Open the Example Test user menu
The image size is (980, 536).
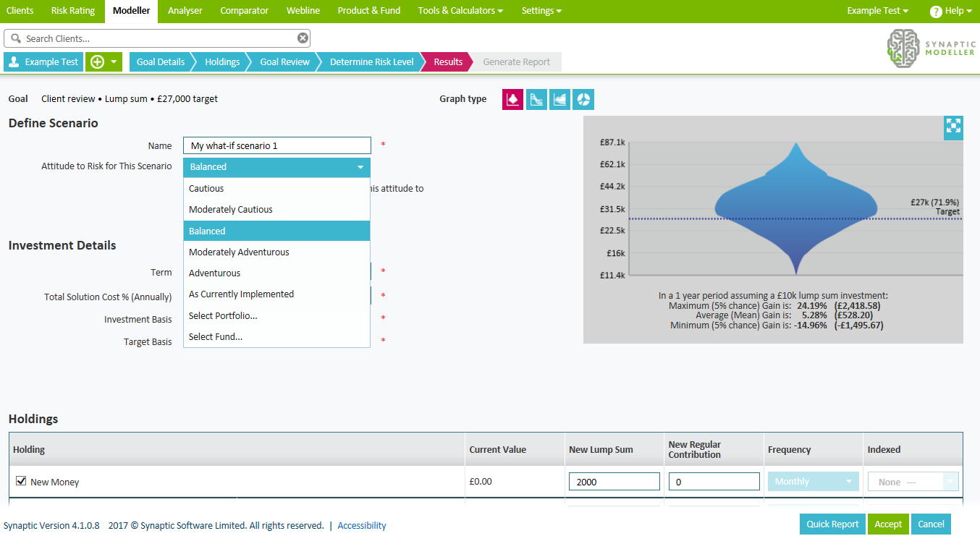click(878, 11)
